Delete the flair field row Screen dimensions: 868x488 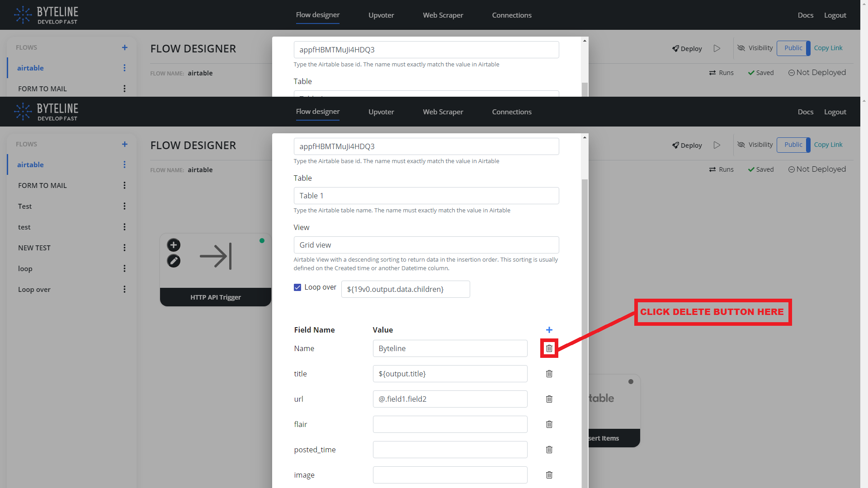click(x=549, y=424)
